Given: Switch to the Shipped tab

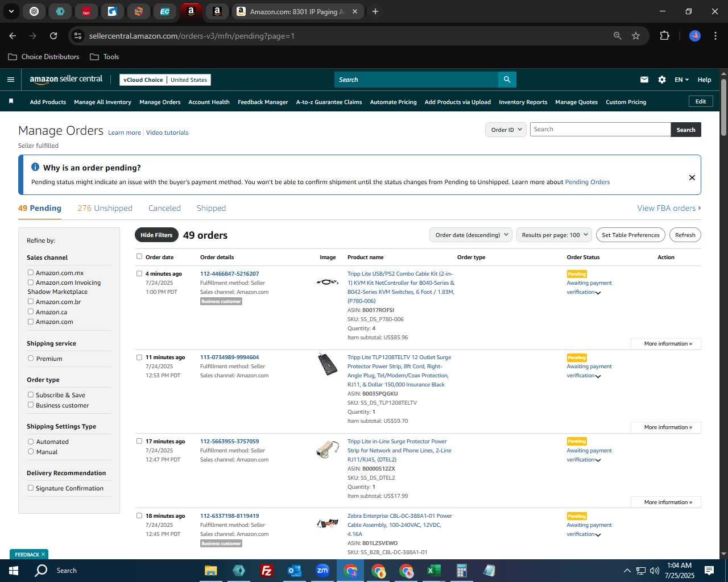Looking at the screenshot, I should tap(211, 208).
